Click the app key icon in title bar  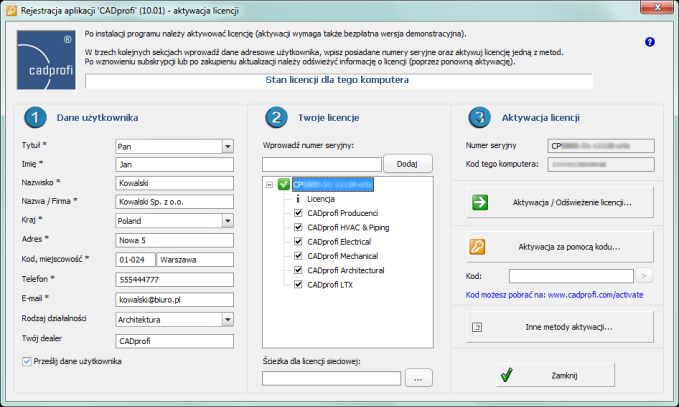[x=12, y=10]
